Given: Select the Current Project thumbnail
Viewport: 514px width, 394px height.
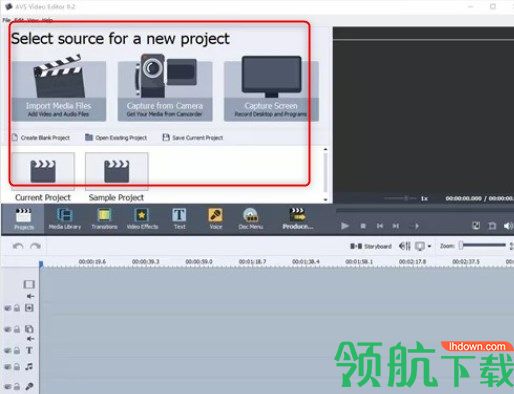Looking at the screenshot, I should click(43, 171).
